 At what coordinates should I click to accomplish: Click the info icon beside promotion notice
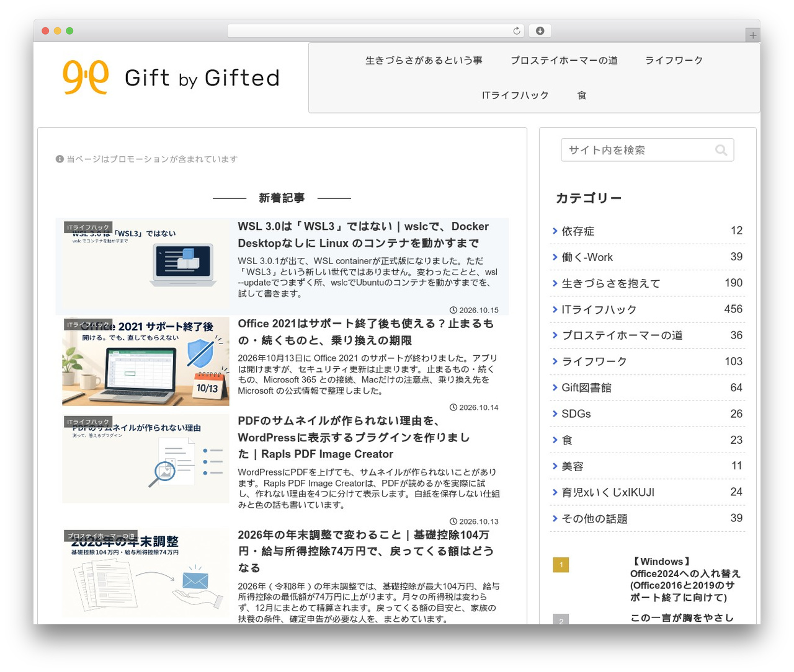click(x=60, y=159)
